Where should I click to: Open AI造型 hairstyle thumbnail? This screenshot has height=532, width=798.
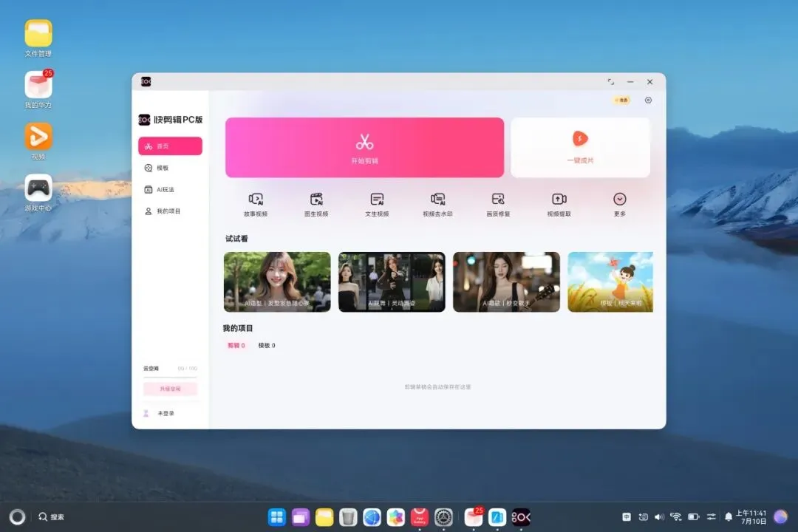point(277,282)
